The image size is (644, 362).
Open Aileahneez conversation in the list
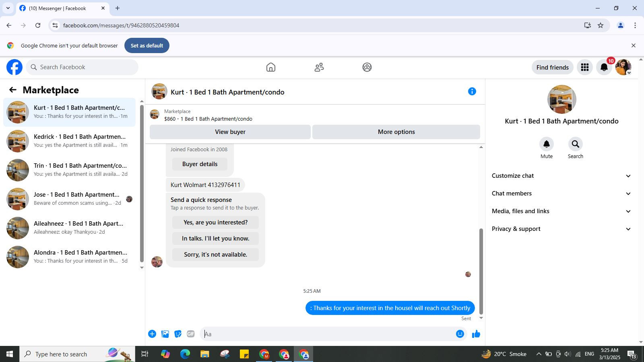(69, 228)
